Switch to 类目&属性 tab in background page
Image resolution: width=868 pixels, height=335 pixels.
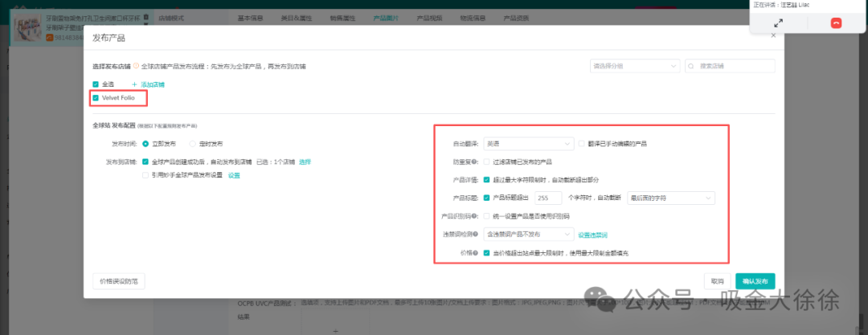click(x=296, y=18)
